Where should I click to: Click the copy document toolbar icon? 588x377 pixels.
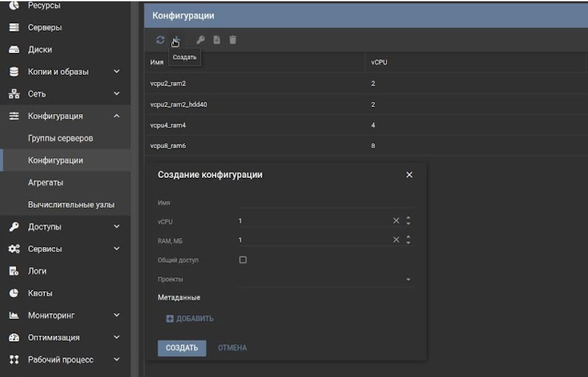pos(216,40)
